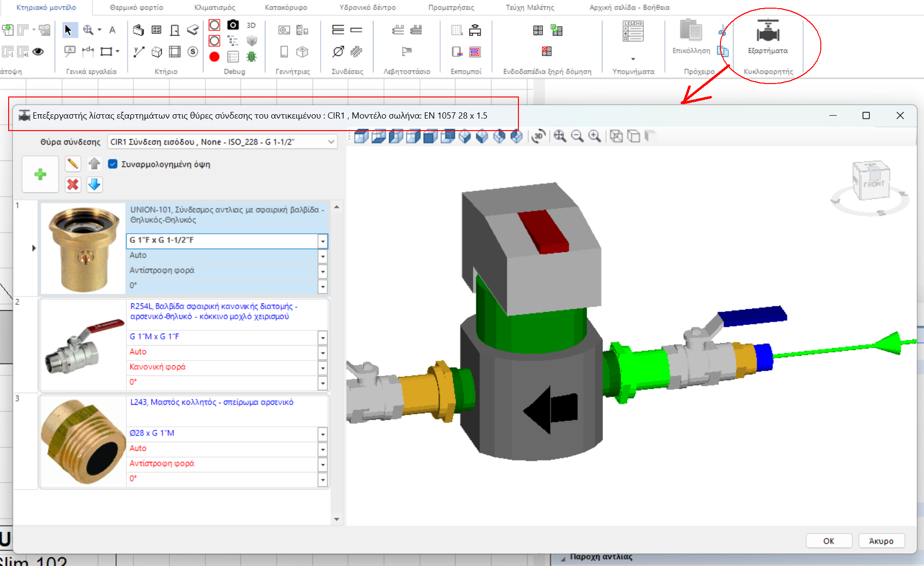Click the red filled circle Debug icon
This screenshot has height=566, width=924.
click(215, 57)
